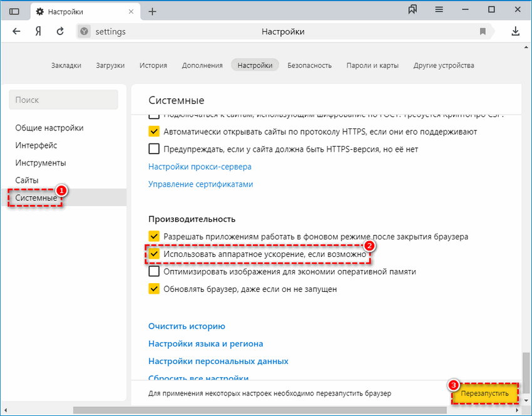Image resolution: width=532 pixels, height=416 pixels.
Task: Open the downloads panel icon
Action: [515, 31]
